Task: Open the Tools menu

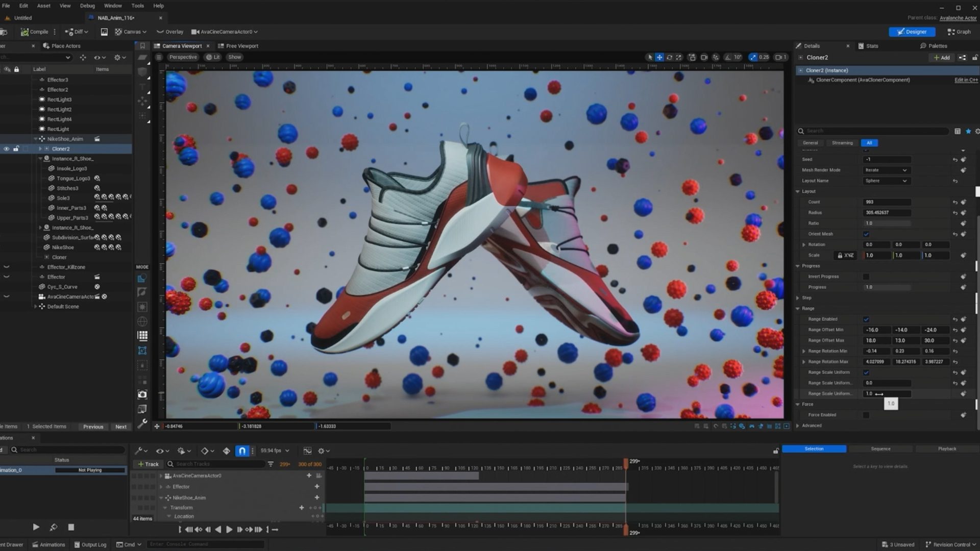Action: 138,6
